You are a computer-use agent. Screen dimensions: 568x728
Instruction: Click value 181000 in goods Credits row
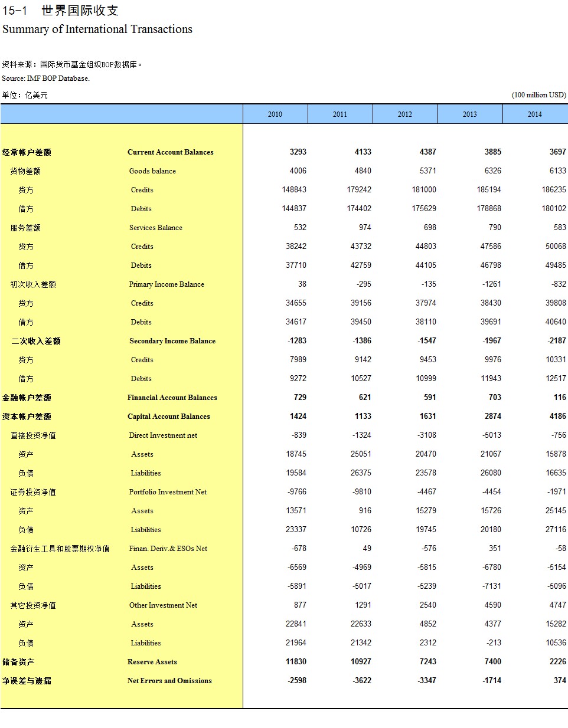tap(425, 189)
